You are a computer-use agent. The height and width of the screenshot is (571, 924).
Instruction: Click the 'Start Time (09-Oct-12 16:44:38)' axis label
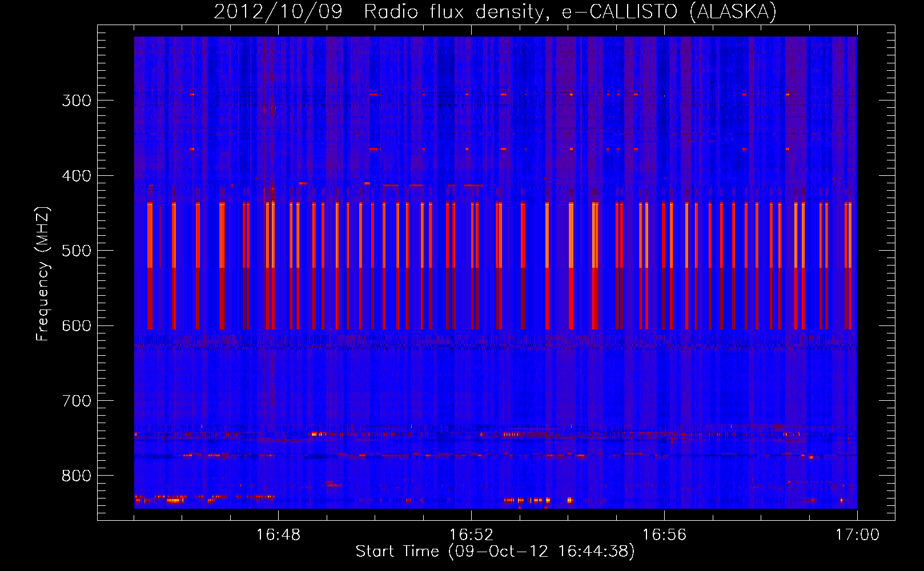(x=495, y=551)
